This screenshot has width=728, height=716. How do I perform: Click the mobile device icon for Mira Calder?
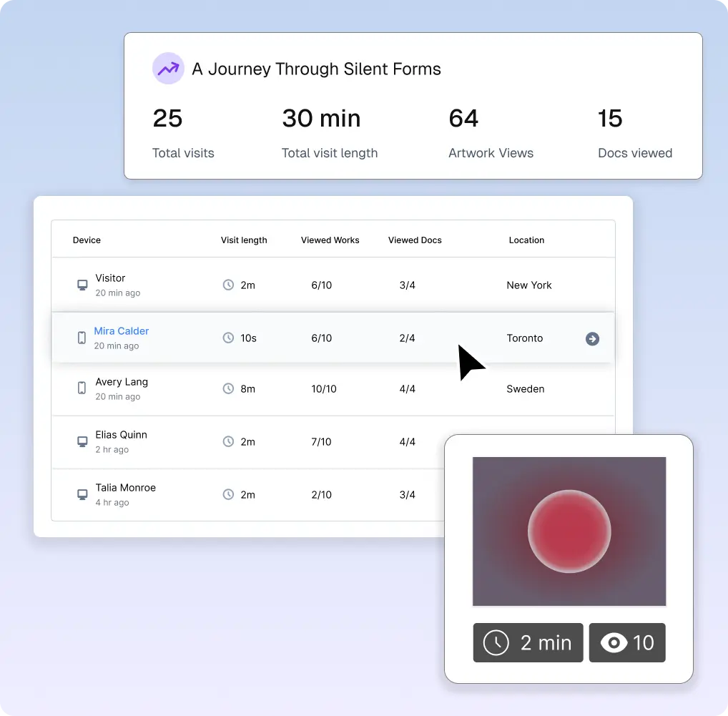(82, 338)
